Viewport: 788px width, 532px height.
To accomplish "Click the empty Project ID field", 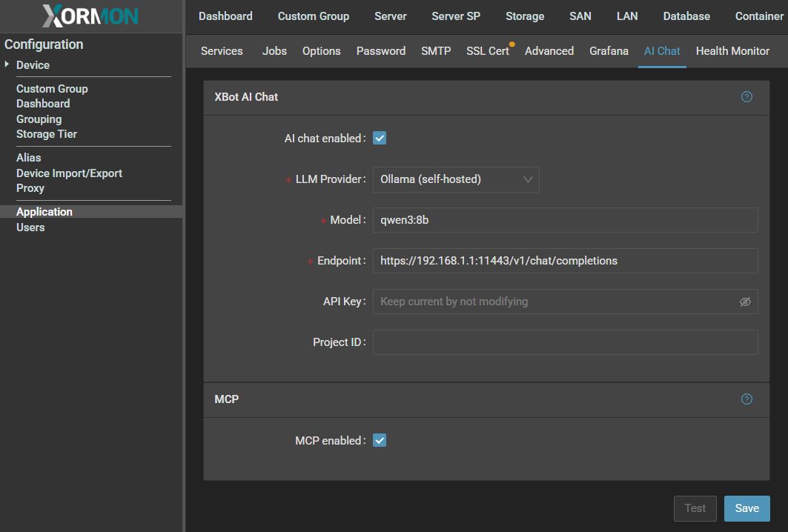I will 564,342.
